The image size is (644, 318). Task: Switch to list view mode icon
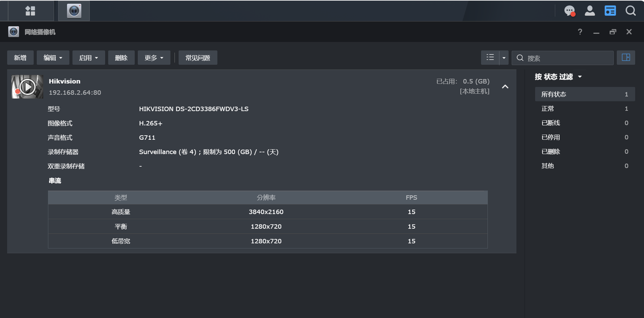490,58
